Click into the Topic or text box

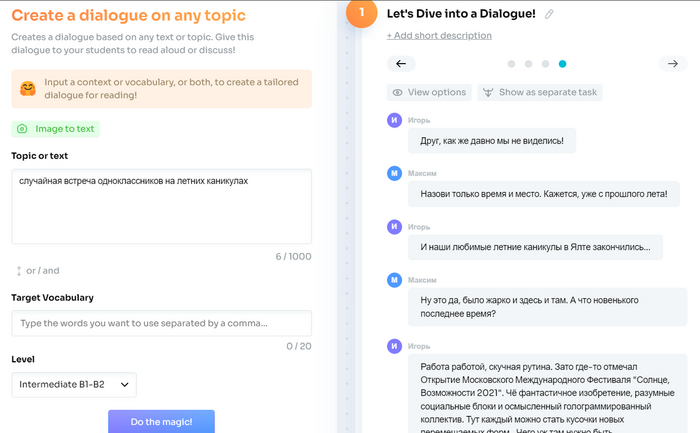point(161,206)
